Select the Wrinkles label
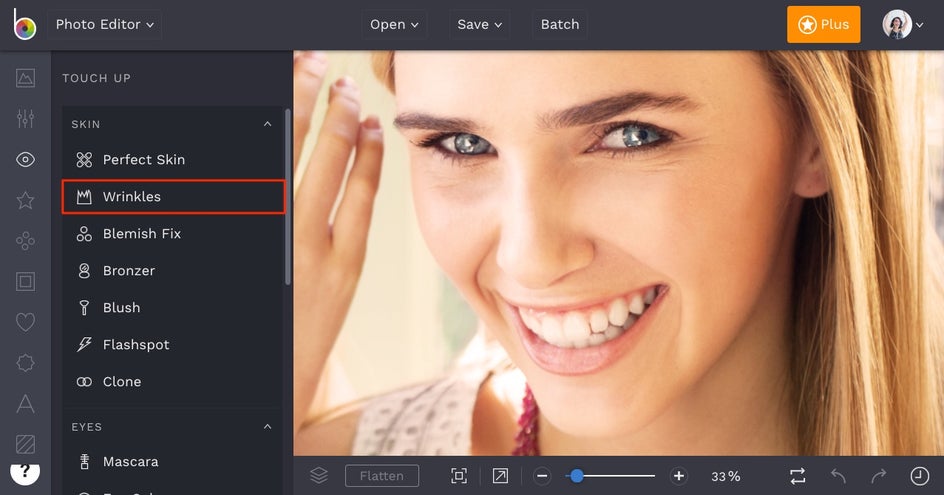This screenshot has width=944, height=495. 132,196
